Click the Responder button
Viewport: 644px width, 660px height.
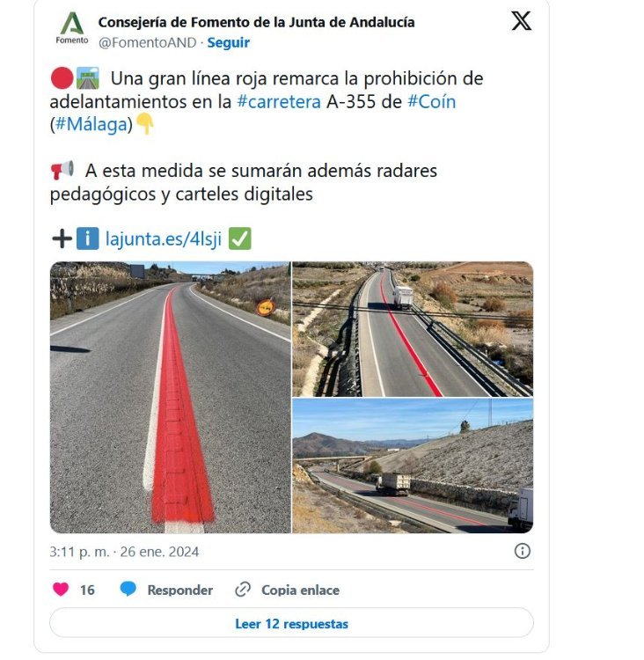179,590
